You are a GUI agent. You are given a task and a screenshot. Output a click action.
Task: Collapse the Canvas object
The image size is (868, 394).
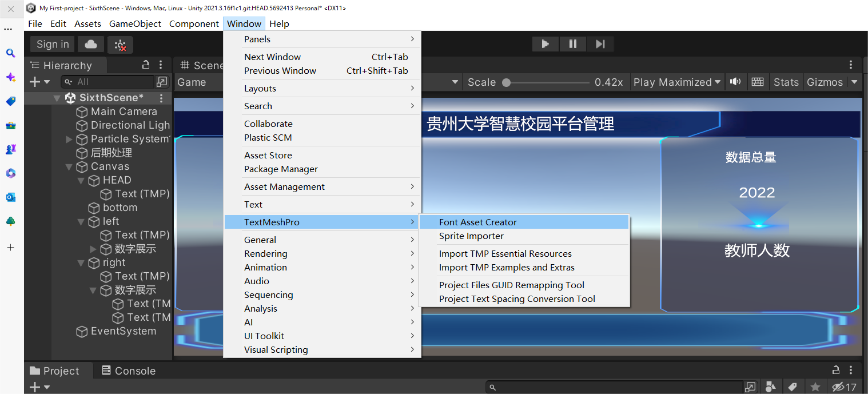pyautogui.click(x=69, y=167)
